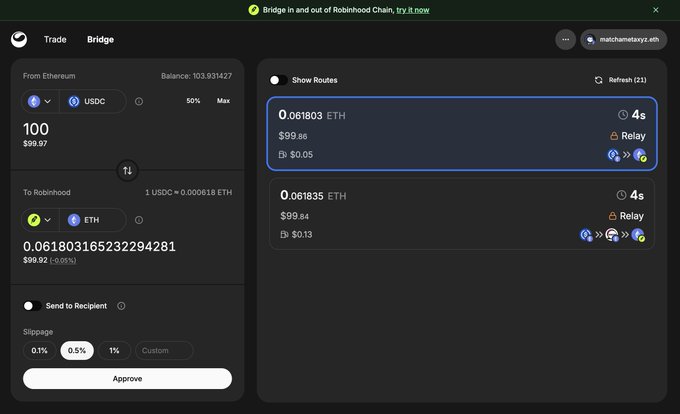This screenshot has height=414, width=680.
Task: Click the Robinhood Chain icon in banner
Action: click(x=254, y=10)
